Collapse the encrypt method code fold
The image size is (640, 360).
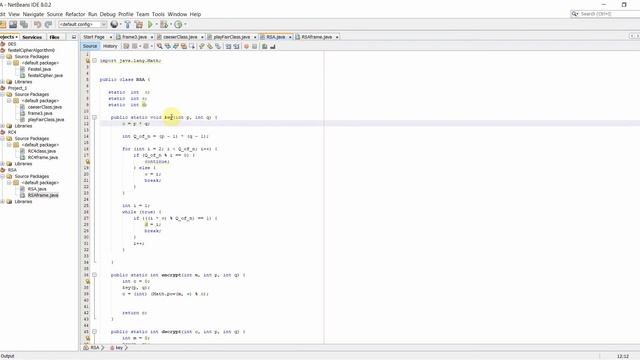[x=95, y=275]
